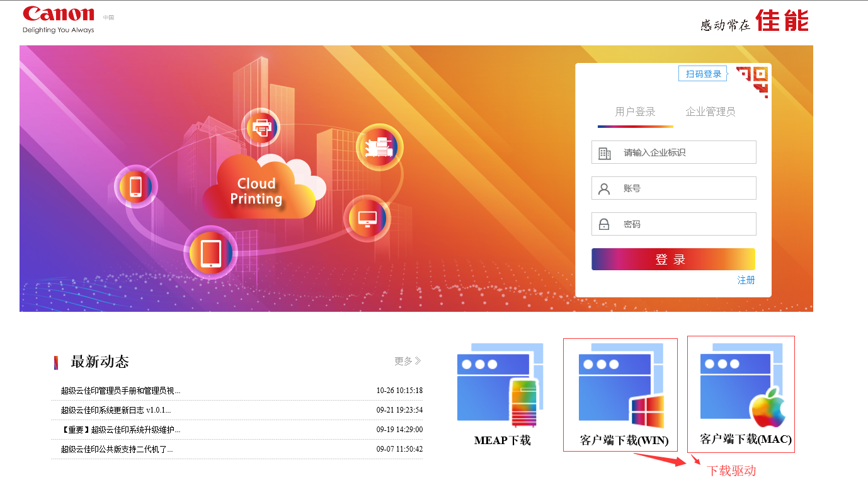
Task: Focus the 请输入企业标识 input field
Action: [685, 152]
